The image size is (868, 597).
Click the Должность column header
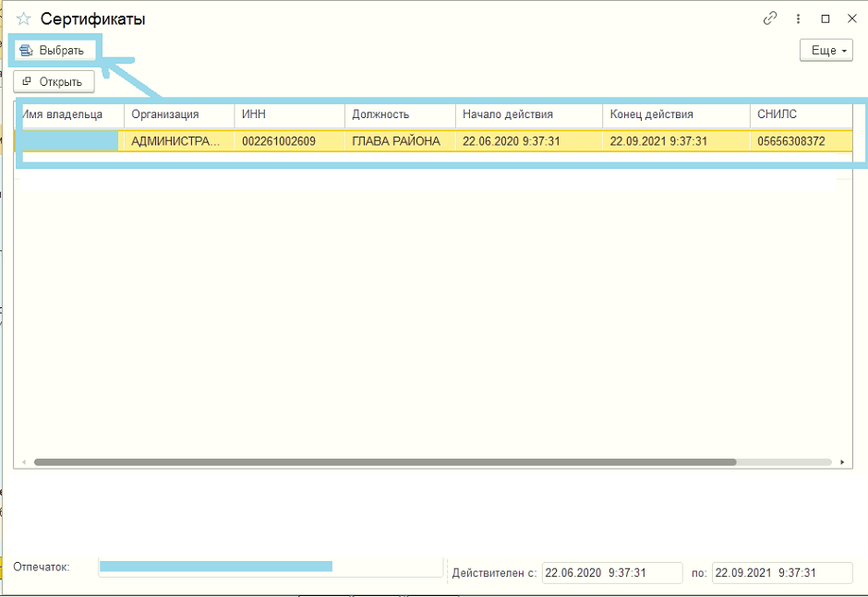400,114
